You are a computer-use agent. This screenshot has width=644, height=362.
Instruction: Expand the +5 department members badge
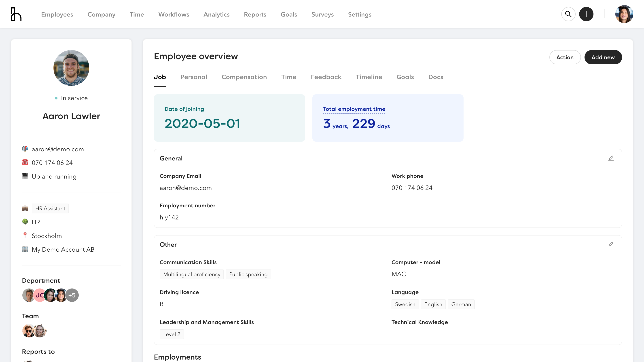72,295
